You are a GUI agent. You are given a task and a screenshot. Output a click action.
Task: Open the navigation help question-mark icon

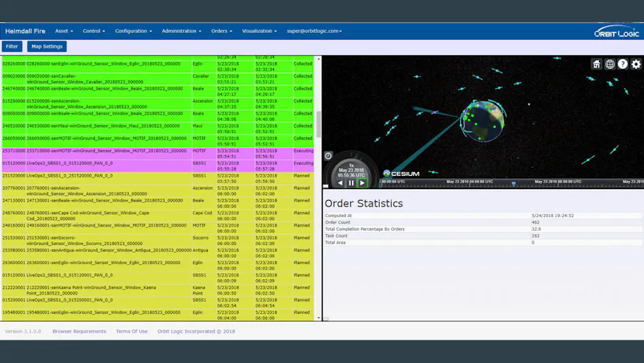[623, 63]
